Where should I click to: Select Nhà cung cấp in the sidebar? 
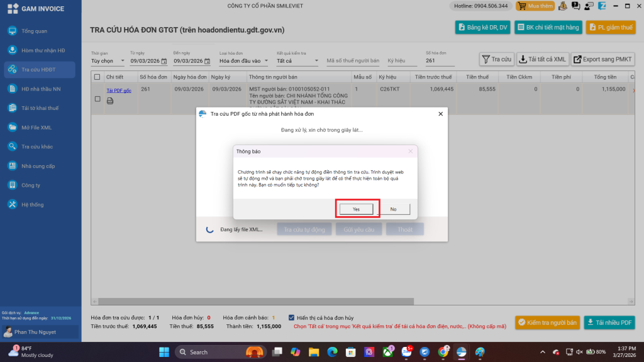click(x=38, y=166)
